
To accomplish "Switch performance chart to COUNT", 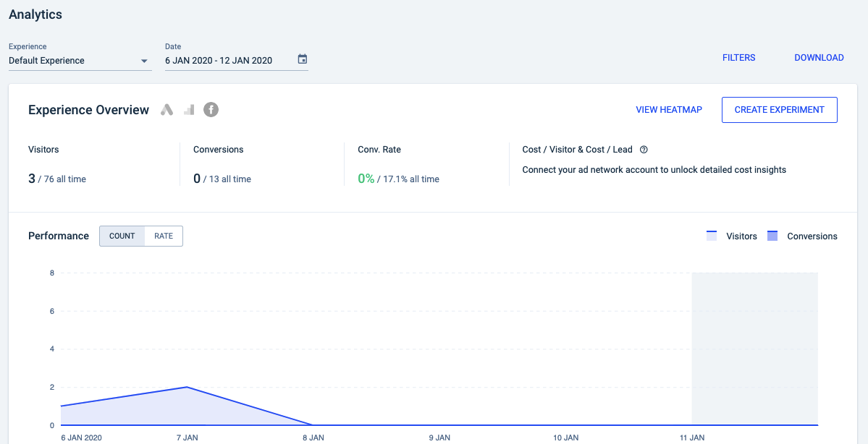I will click(122, 236).
